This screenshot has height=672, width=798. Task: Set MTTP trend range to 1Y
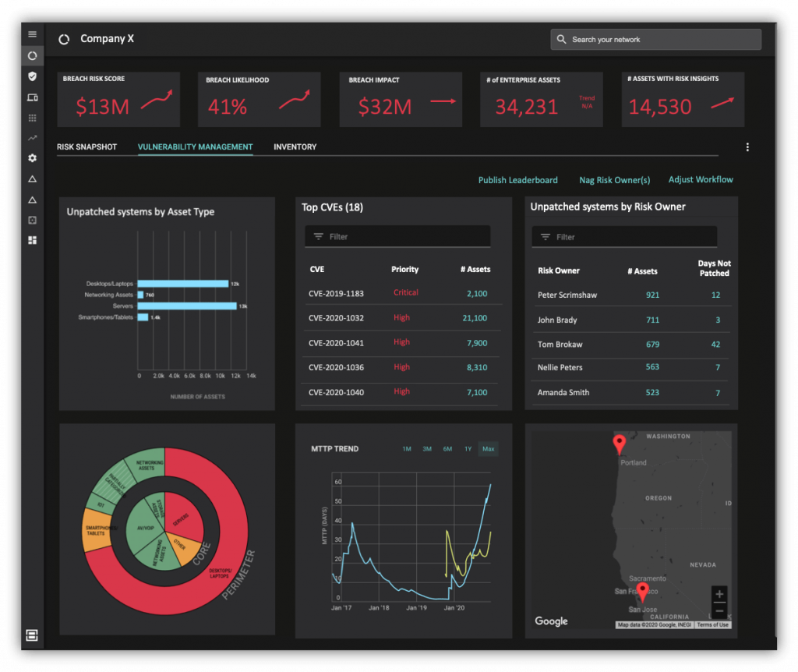click(468, 449)
